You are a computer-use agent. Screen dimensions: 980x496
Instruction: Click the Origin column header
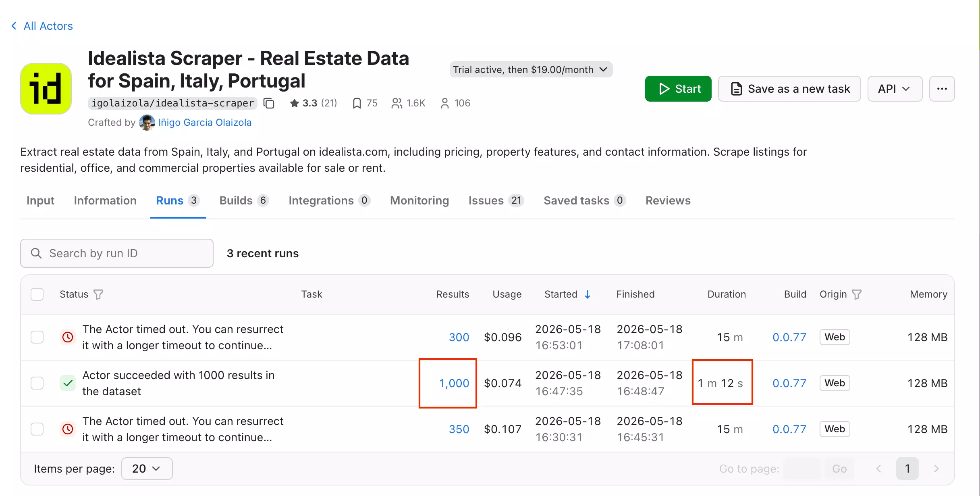point(833,294)
